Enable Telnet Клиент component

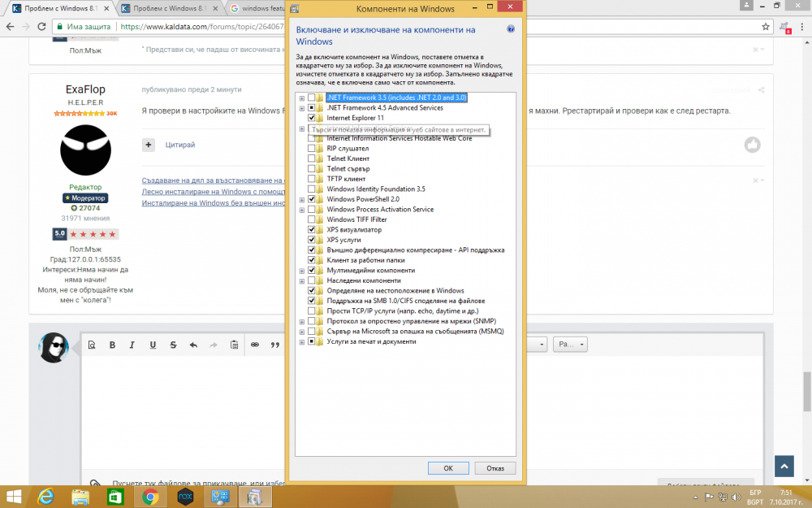(311, 158)
